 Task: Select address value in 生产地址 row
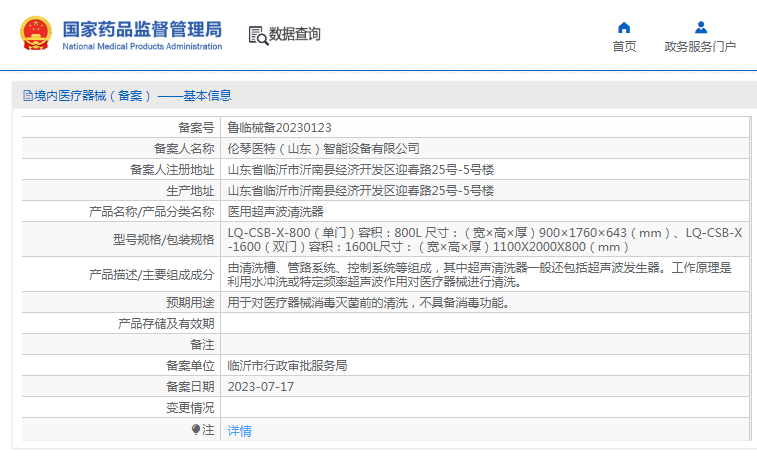click(x=361, y=191)
